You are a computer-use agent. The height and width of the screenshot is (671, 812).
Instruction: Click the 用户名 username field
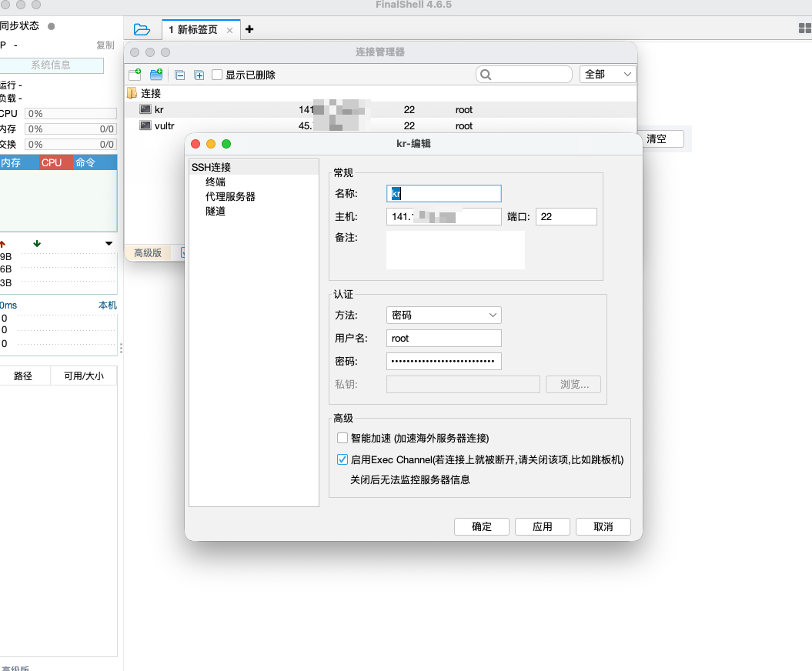point(444,338)
